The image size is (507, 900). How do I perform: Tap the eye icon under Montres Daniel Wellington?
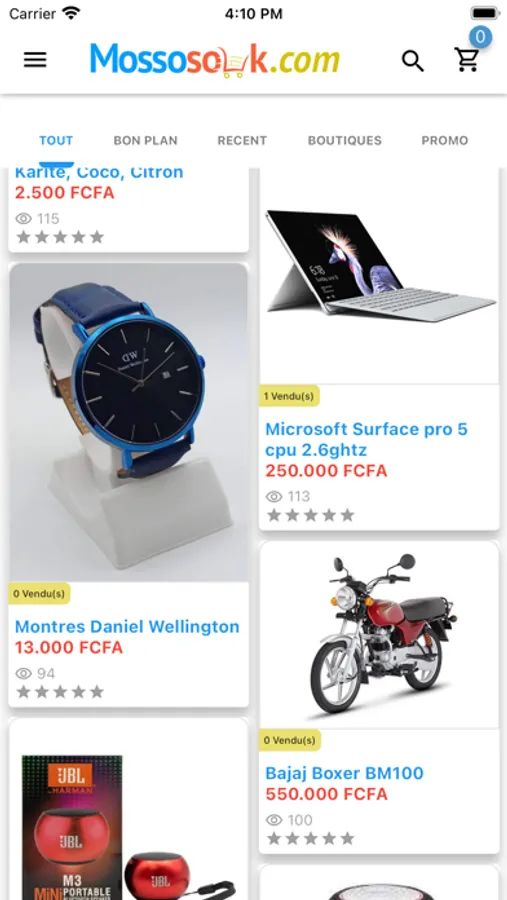click(24, 673)
